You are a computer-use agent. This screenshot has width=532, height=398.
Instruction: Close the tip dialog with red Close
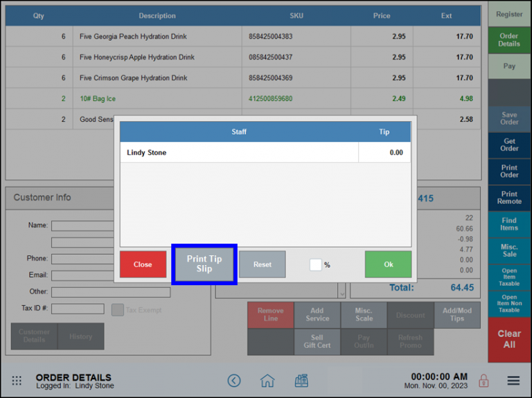[143, 264]
